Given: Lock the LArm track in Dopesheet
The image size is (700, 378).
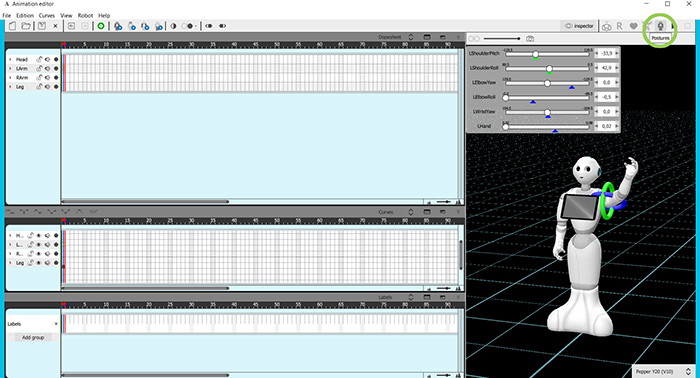Looking at the screenshot, I should click(39, 68).
